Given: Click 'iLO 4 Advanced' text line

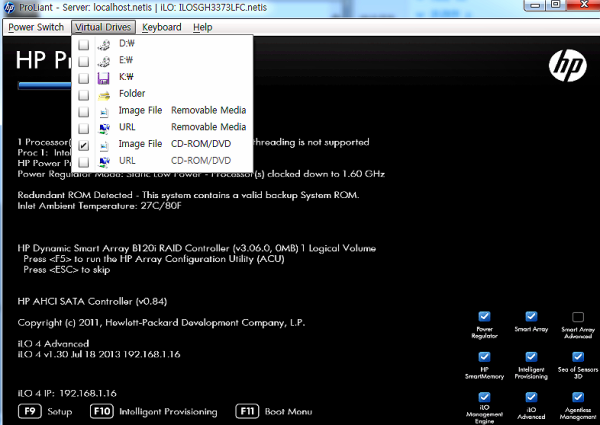Looking at the screenshot, I should click(53, 344).
